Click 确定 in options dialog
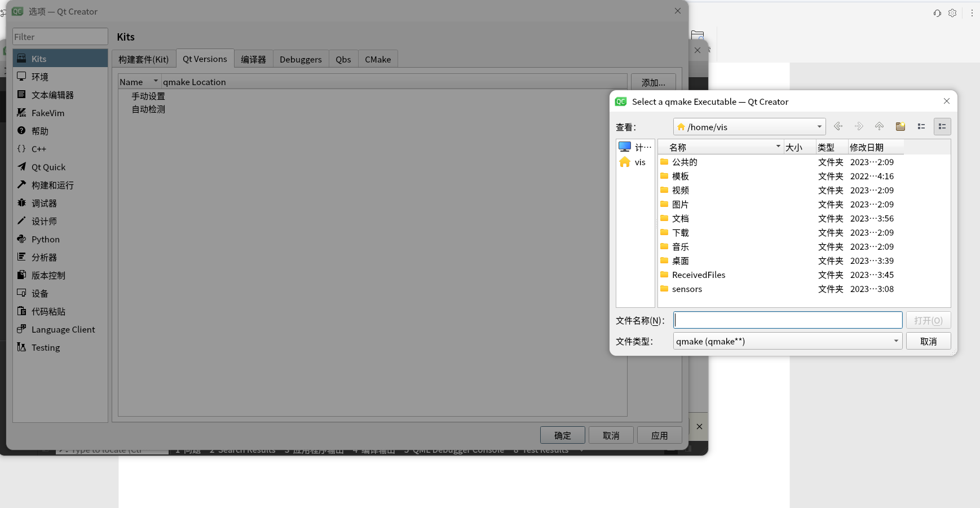 563,435
